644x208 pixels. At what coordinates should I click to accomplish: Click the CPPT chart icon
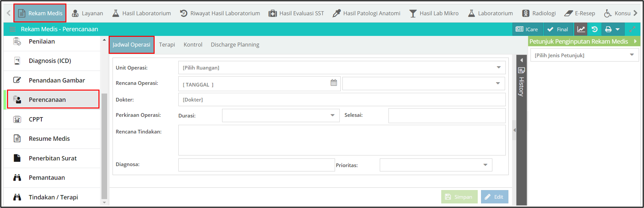(17, 119)
